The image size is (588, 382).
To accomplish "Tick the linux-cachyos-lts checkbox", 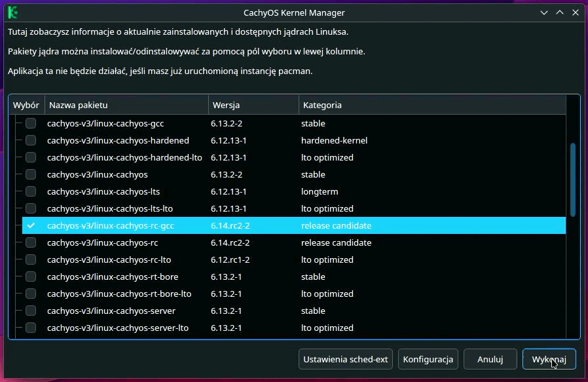I will (x=31, y=191).
